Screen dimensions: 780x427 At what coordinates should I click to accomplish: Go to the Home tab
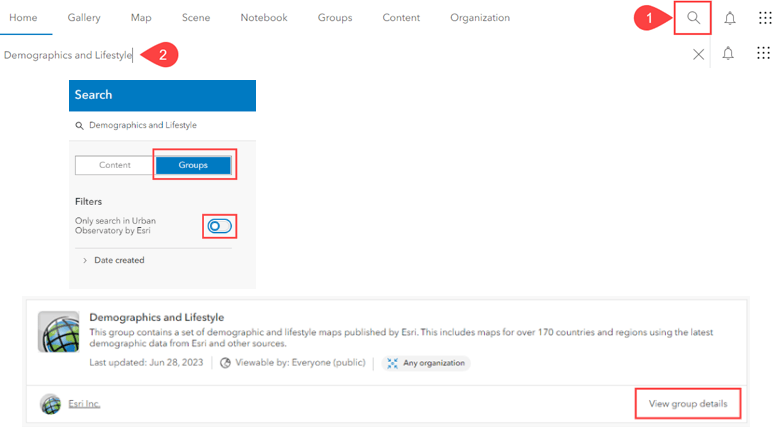click(x=23, y=17)
